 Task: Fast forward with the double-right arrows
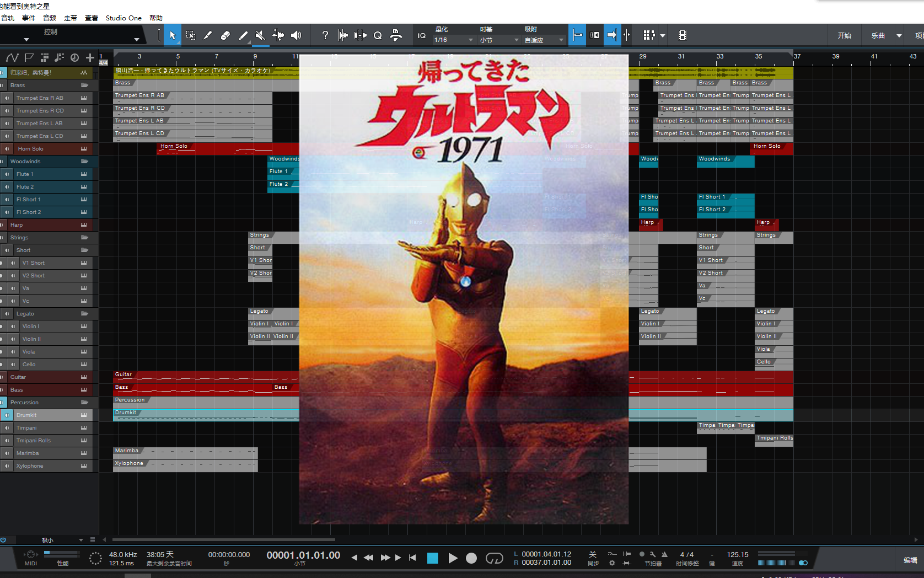point(385,558)
